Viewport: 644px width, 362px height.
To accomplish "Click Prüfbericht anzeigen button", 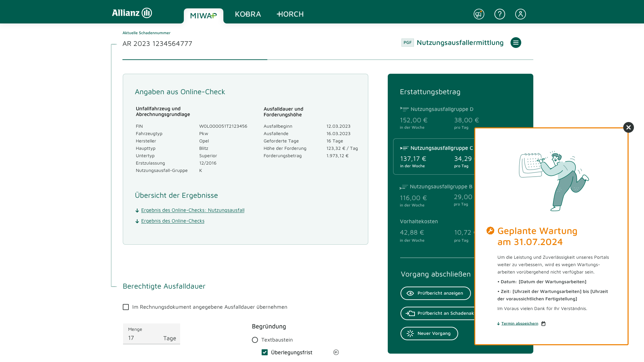I will (x=435, y=293).
